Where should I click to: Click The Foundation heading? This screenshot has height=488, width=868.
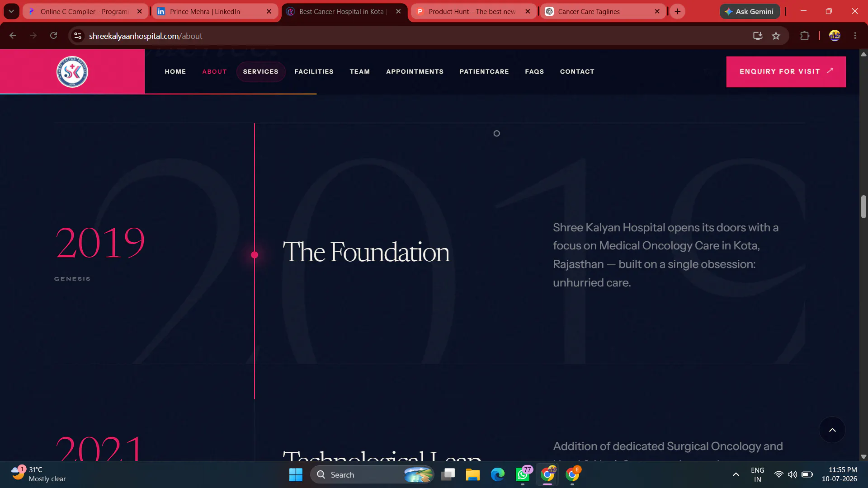(x=366, y=252)
